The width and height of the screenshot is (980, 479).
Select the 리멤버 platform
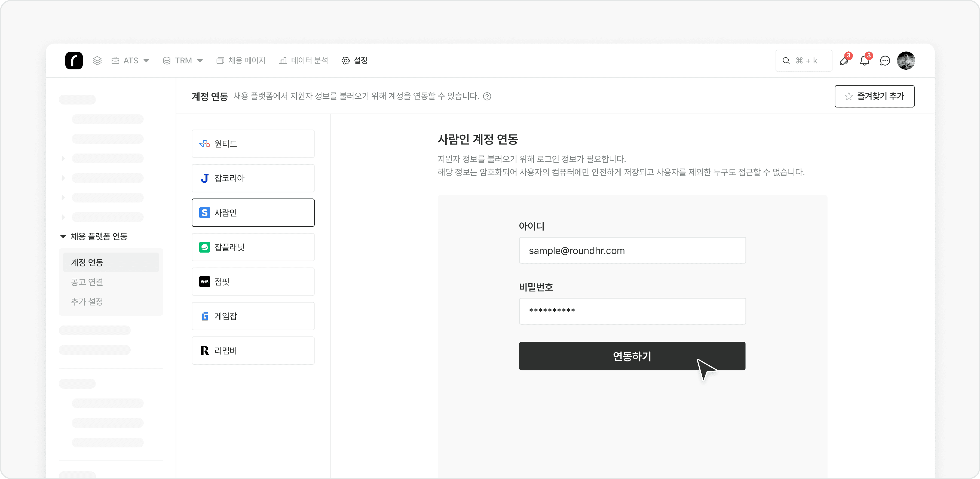point(253,350)
